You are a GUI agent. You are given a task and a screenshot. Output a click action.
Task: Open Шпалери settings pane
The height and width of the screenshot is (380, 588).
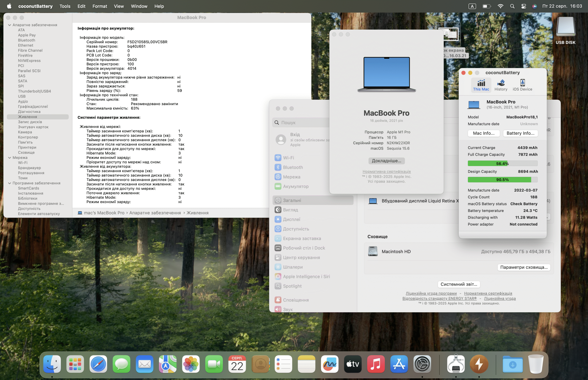[313, 267]
